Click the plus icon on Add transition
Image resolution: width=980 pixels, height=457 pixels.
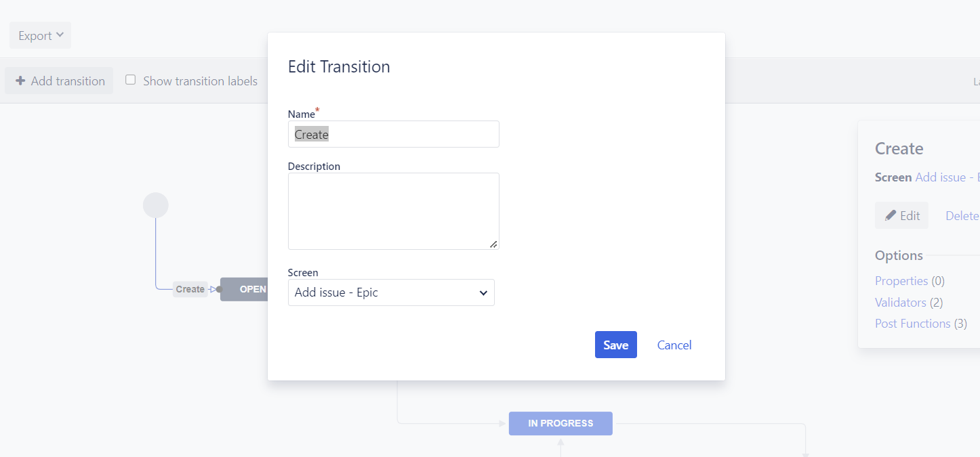click(x=20, y=81)
